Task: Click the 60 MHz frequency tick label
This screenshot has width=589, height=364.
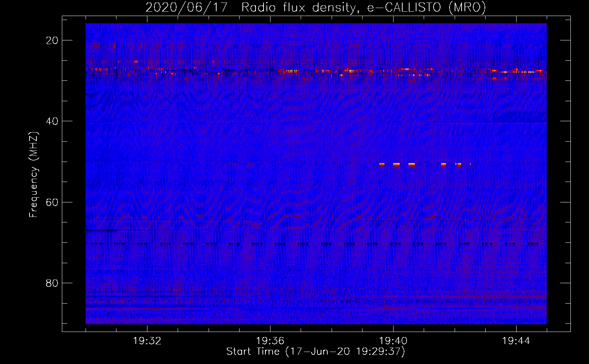Action: tap(52, 202)
